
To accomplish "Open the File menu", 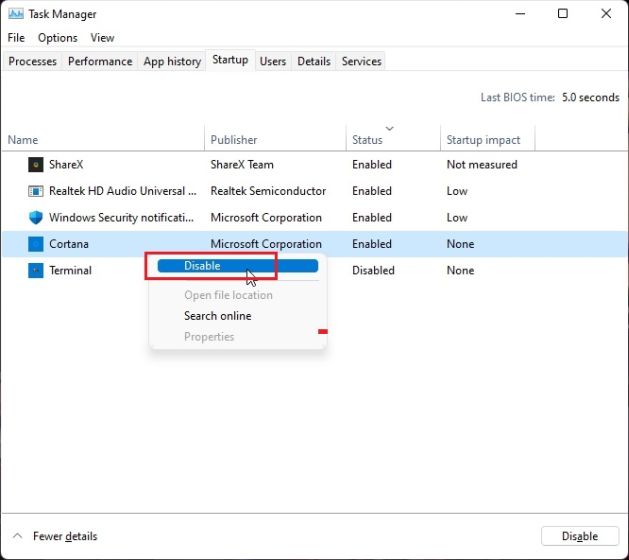I will (x=16, y=38).
